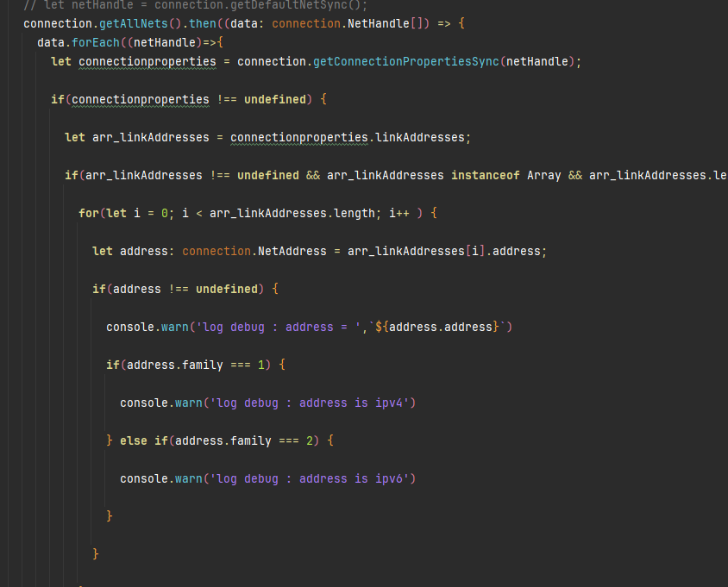
Task: Click 'arr_linkAddresses.length' in the for loop
Action: click(292, 214)
